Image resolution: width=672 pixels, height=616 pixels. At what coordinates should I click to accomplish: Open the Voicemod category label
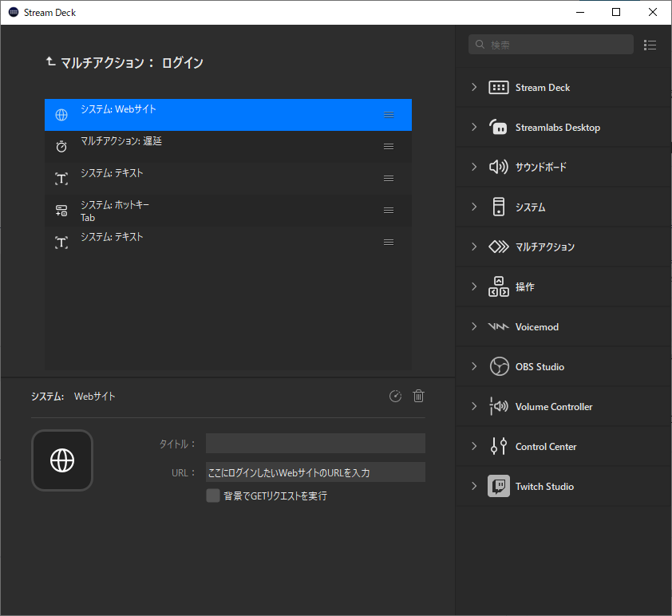click(537, 327)
